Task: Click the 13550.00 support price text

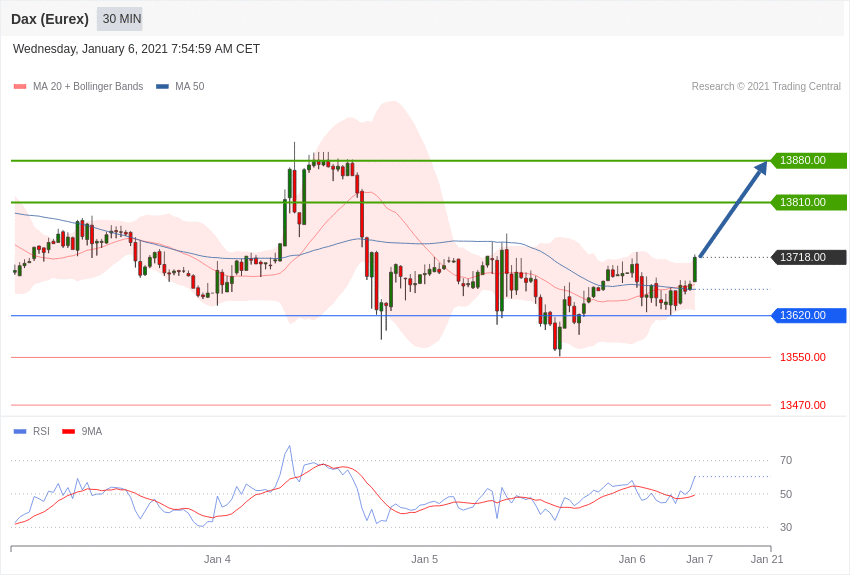Action: (x=803, y=357)
